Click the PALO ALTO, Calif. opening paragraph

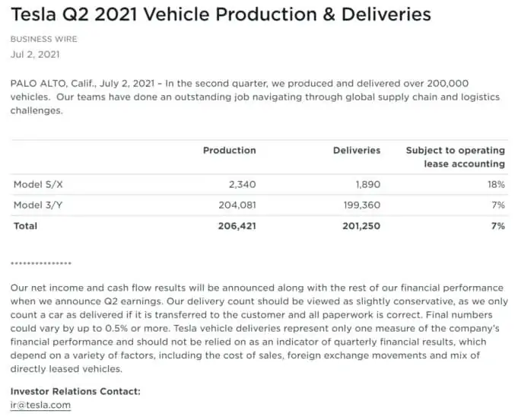point(255,97)
